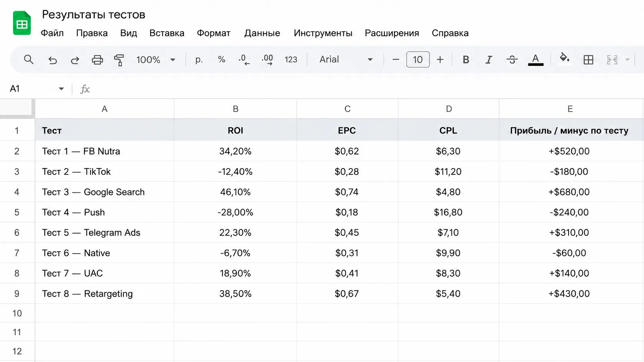Open the fill color picker

(565, 59)
